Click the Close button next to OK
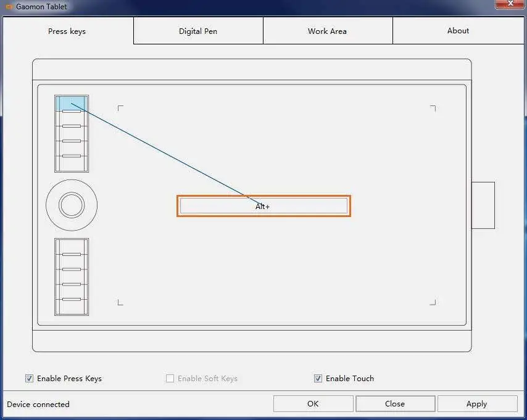The width and height of the screenshot is (527, 420). click(395, 403)
